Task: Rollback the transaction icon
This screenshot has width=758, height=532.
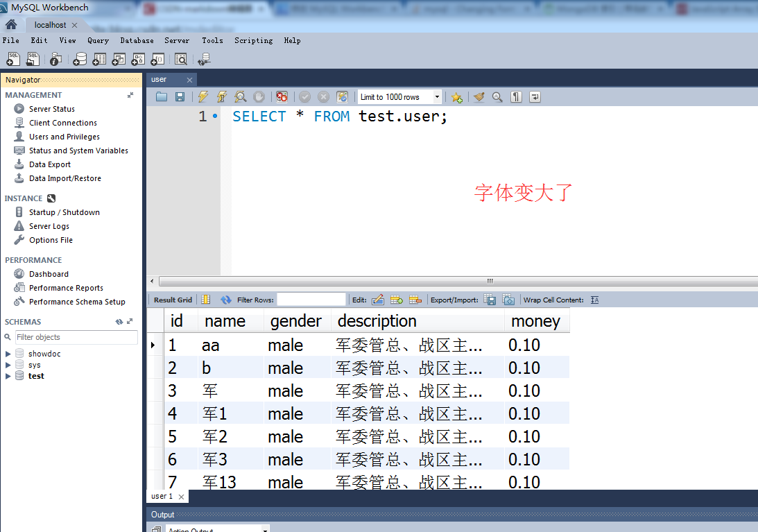Action: pyautogui.click(x=323, y=96)
